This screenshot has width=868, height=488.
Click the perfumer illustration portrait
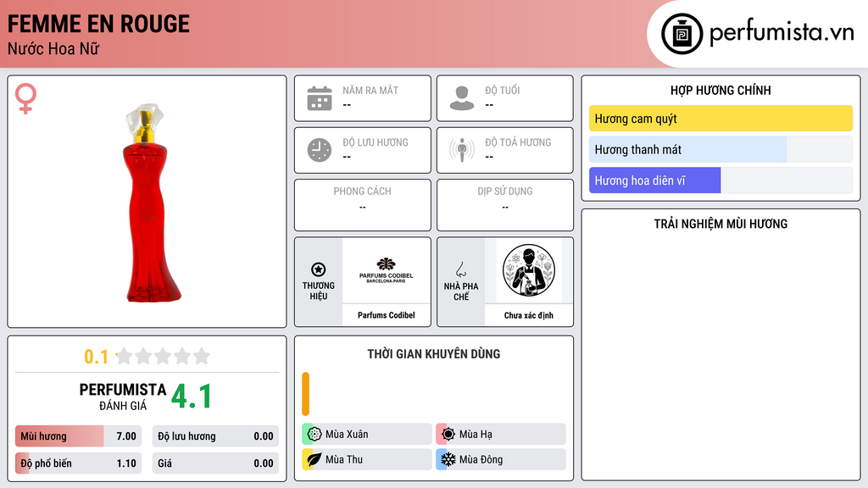click(529, 270)
